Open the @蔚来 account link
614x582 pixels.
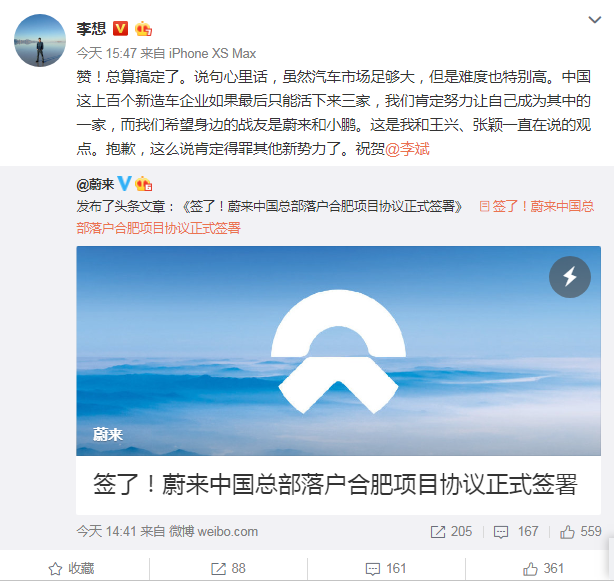95,184
